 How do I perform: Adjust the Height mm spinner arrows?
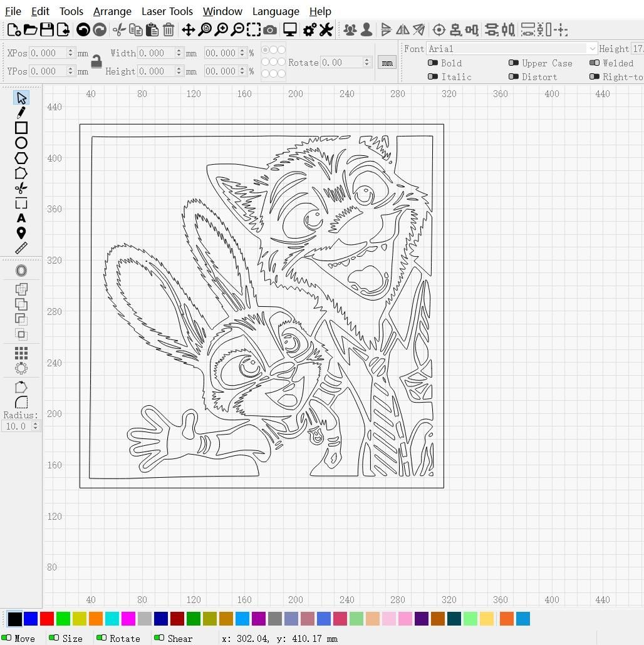pos(179,71)
